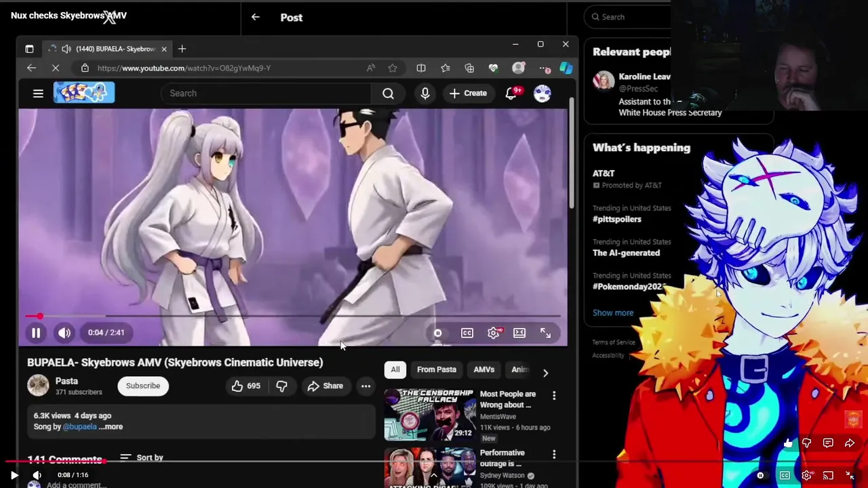Toggle theater mode in AMV player
Screen dimensions: 868x488
[519, 333]
